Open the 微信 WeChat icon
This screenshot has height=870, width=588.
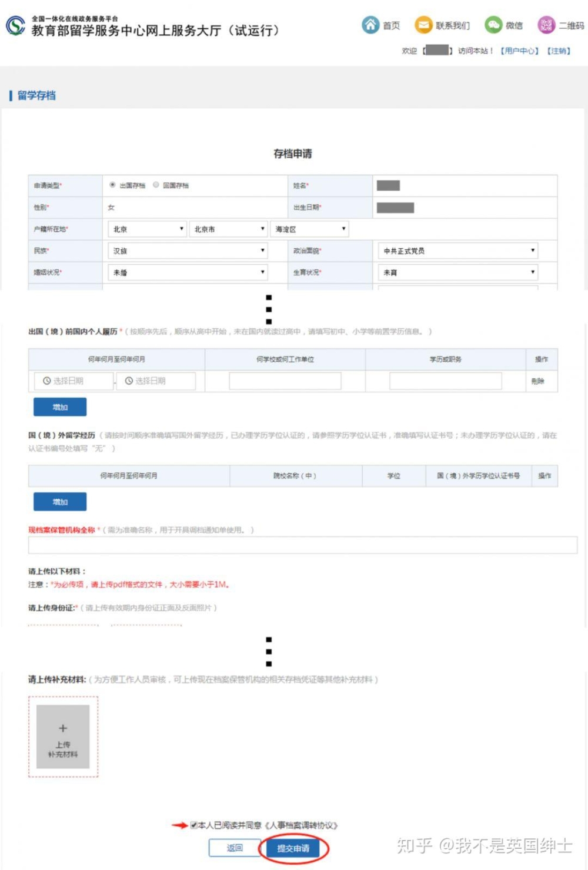tap(493, 25)
